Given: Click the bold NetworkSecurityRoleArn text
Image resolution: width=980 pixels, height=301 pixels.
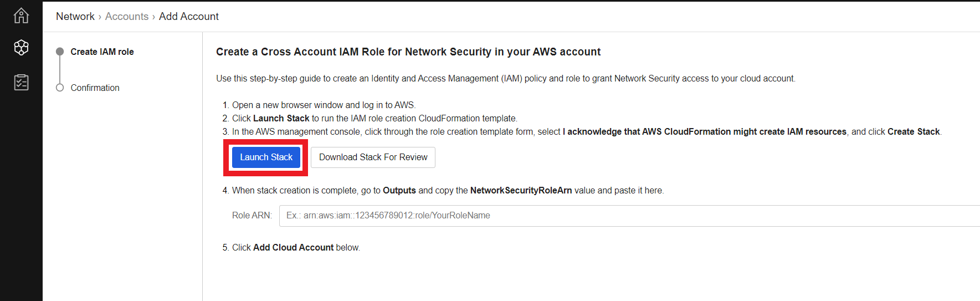Looking at the screenshot, I should tap(521, 190).
